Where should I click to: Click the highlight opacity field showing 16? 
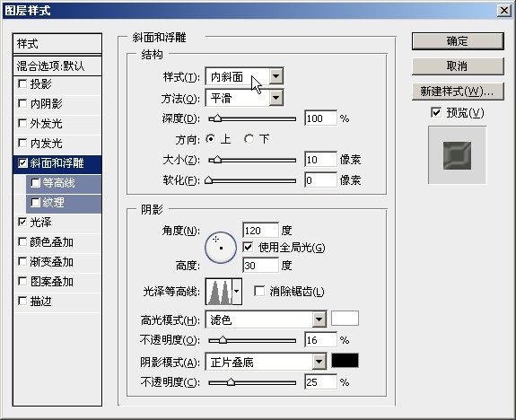pyautogui.click(x=321, y=340)
